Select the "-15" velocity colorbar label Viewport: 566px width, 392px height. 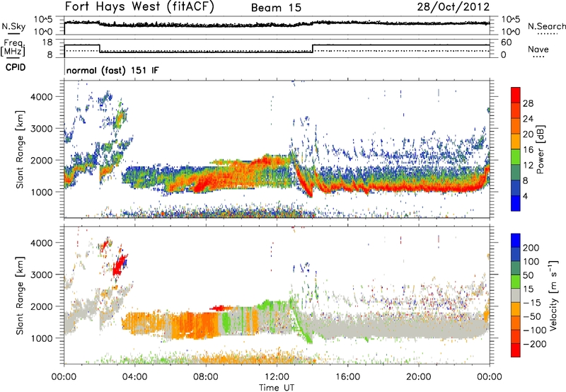click(x=531, y=303)
